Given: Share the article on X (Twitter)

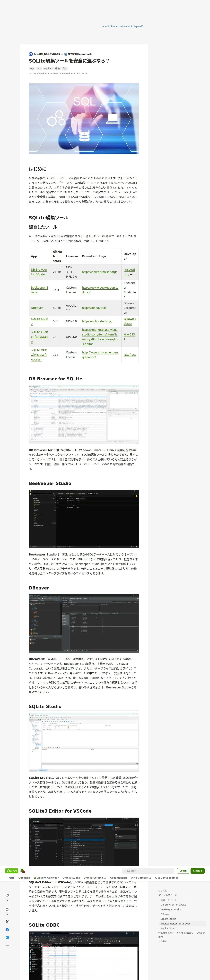Looking at the screenshot, I should (x=7, y=922).
